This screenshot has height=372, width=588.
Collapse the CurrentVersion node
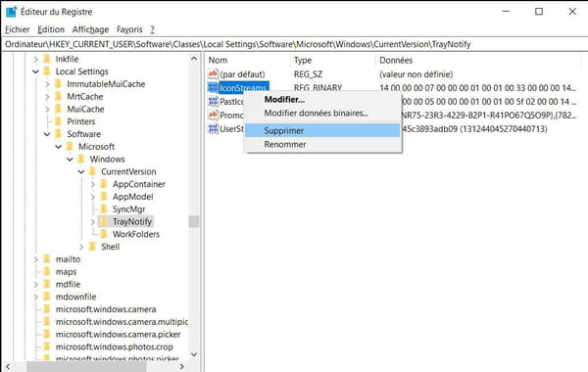click(x=81, y=172)
